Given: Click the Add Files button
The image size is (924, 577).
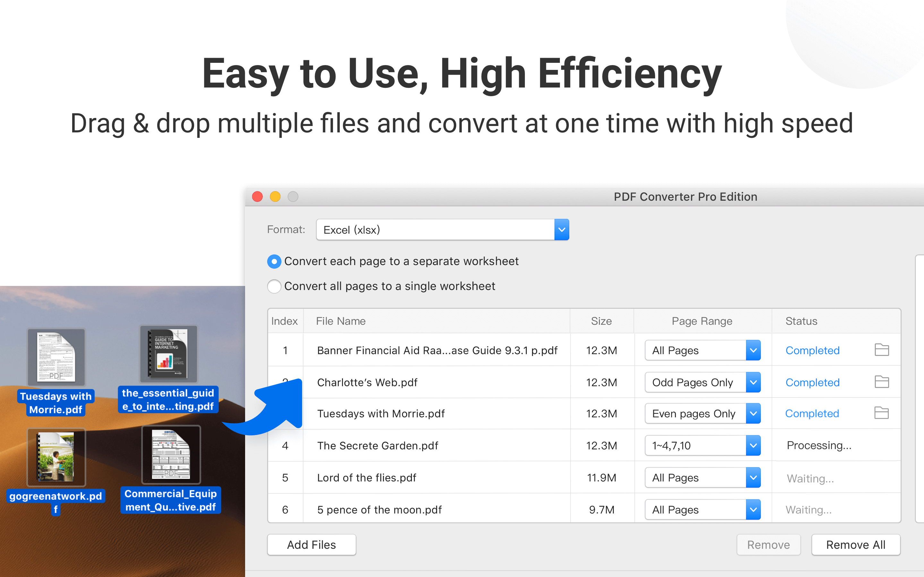Looking at the screenshot, I should coord(311,545).
